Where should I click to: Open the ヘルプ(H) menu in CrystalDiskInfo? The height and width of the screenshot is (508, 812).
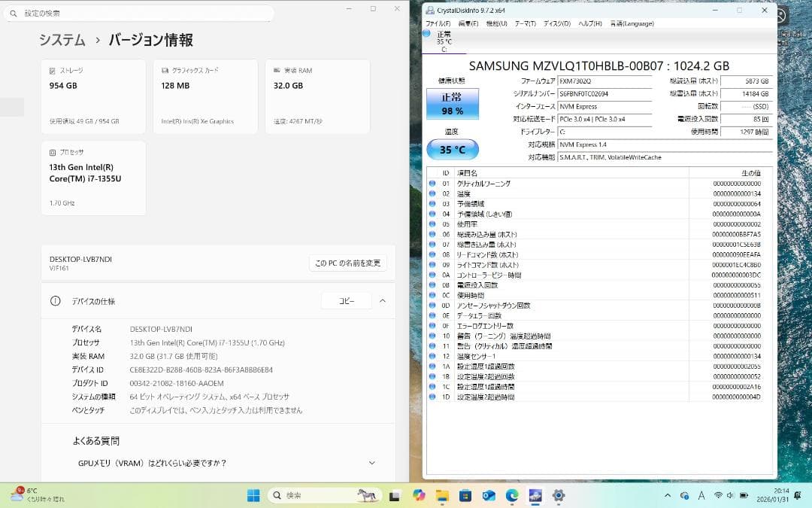click(590, 24)
